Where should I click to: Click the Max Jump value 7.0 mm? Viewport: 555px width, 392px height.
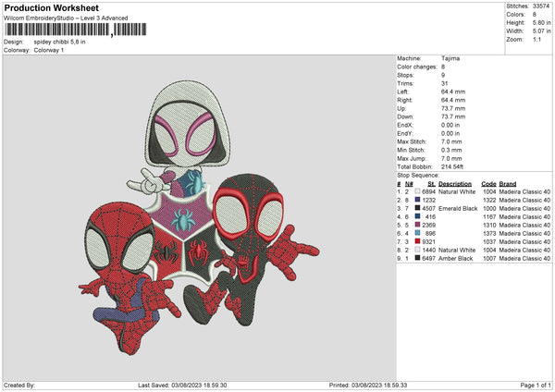click(451, 158)
